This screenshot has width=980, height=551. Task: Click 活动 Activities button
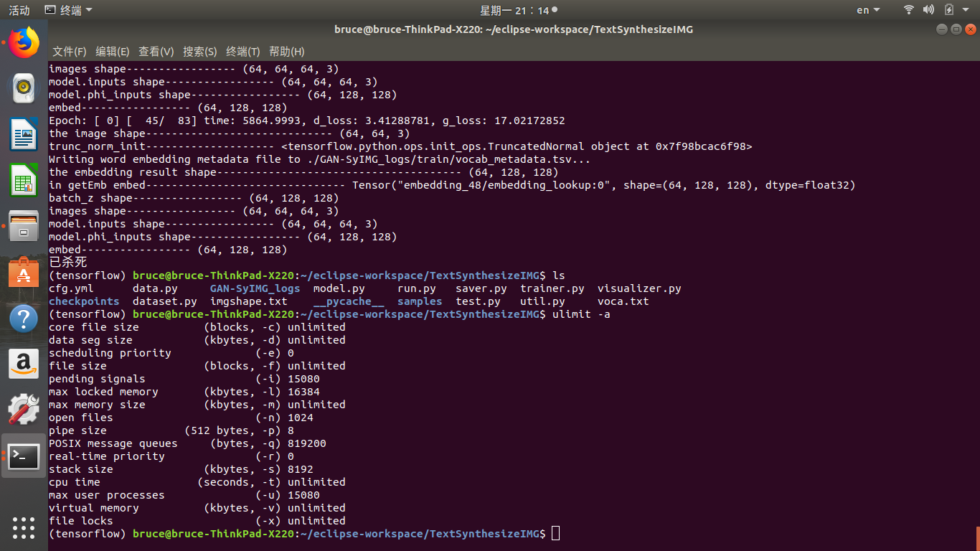pyautogui.click(x=19, y=10)
